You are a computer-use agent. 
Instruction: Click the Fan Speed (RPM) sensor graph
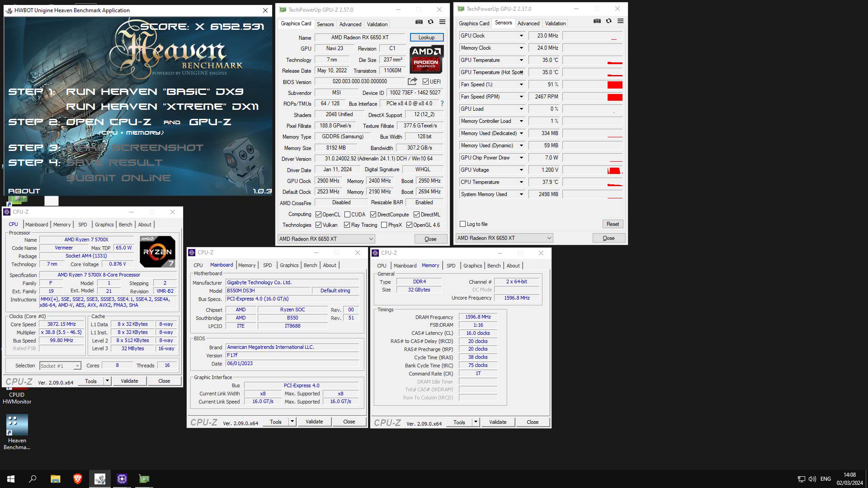[593, 97]
